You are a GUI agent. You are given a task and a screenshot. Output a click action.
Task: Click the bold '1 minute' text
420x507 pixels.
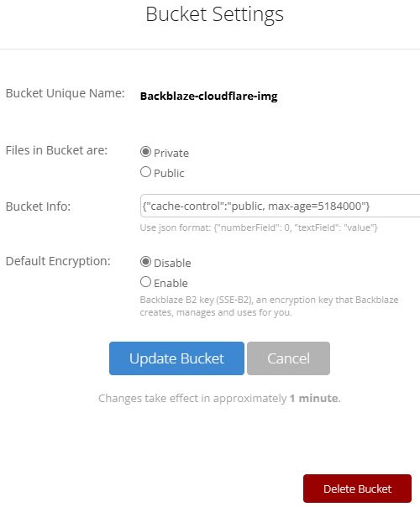coord(314,399)
